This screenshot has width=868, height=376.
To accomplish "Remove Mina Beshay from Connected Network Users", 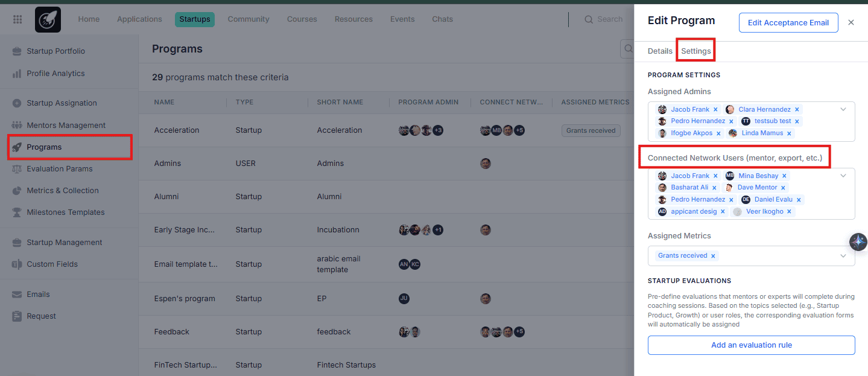I will coord(784,176).
